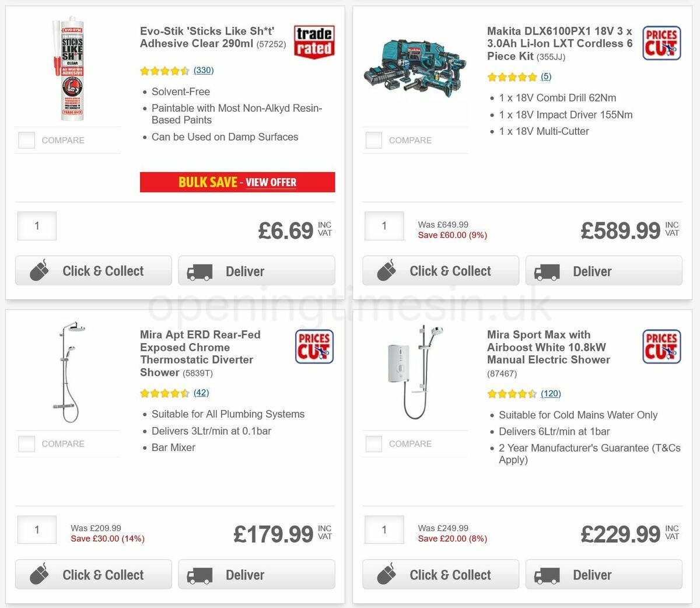This screenshot has height=608, width=700.
Task: Click the Prices Cut badge on Mira Apt shower
Action: pos(314,346)
